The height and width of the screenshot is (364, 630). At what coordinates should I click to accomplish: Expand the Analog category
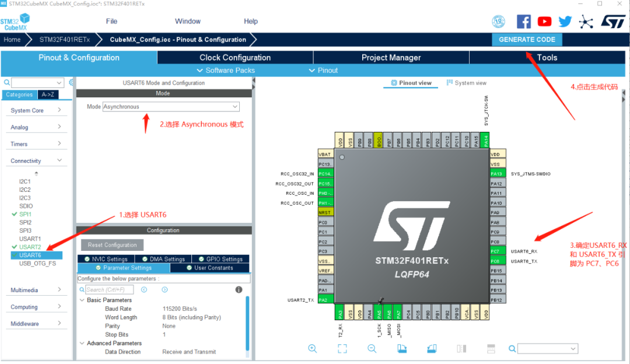[x=36, y=127]
